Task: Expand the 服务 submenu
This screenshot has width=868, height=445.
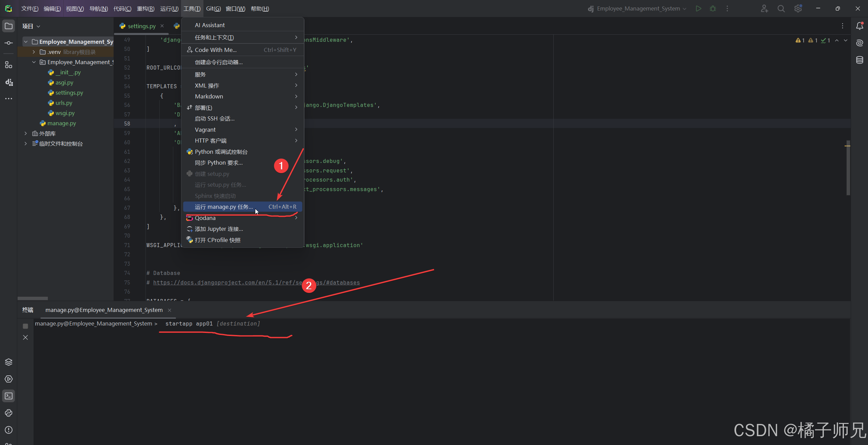Action: point(243,74)
